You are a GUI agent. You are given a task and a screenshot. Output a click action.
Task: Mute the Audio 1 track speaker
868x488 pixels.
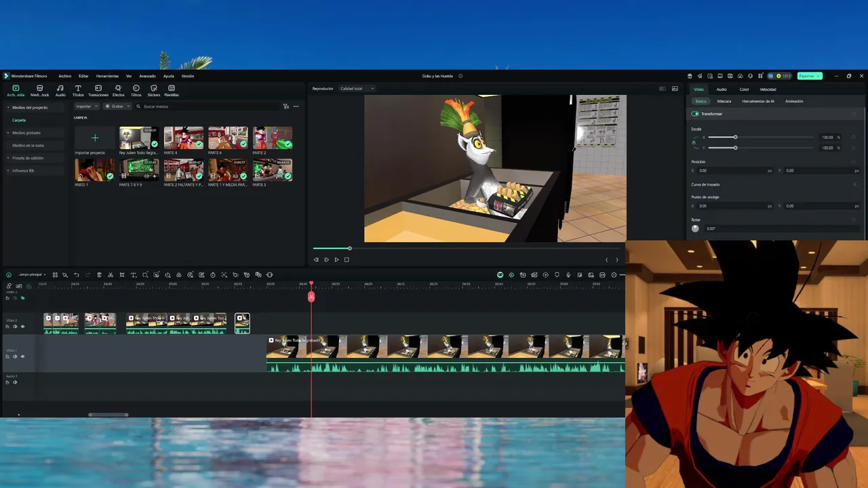[15, 382]
